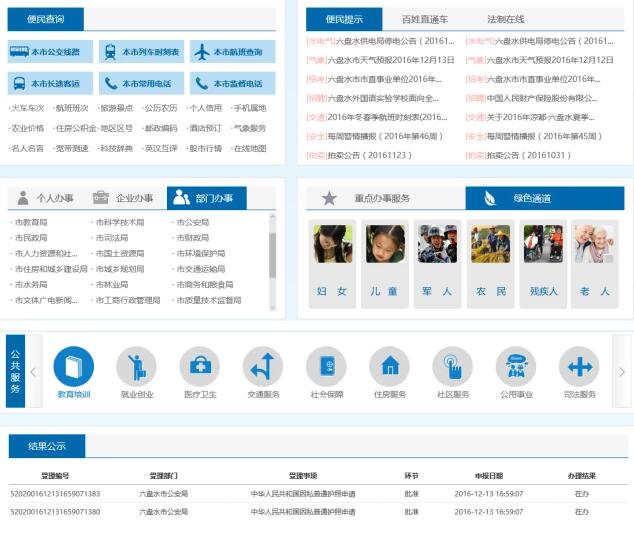Switch to the 百姓直通车 tab
This screenshot has width=634, height=536.
[x=424, y=19]
